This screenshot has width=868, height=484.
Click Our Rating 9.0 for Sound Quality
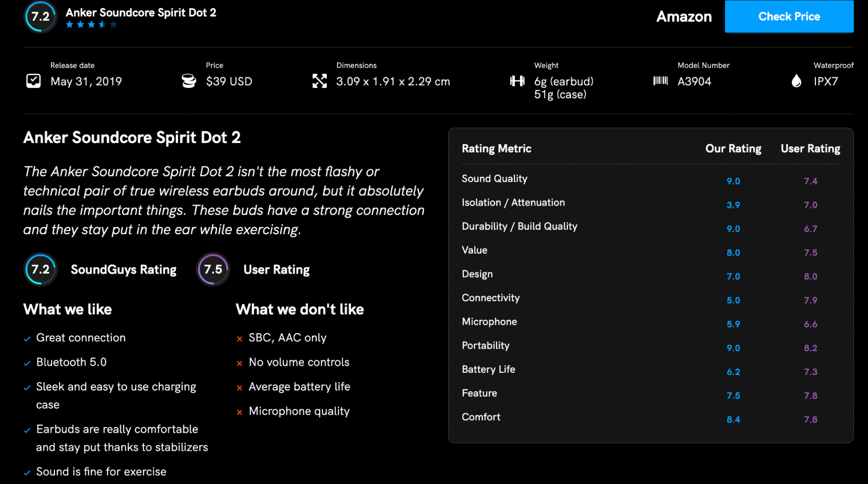tap(733, 181)
